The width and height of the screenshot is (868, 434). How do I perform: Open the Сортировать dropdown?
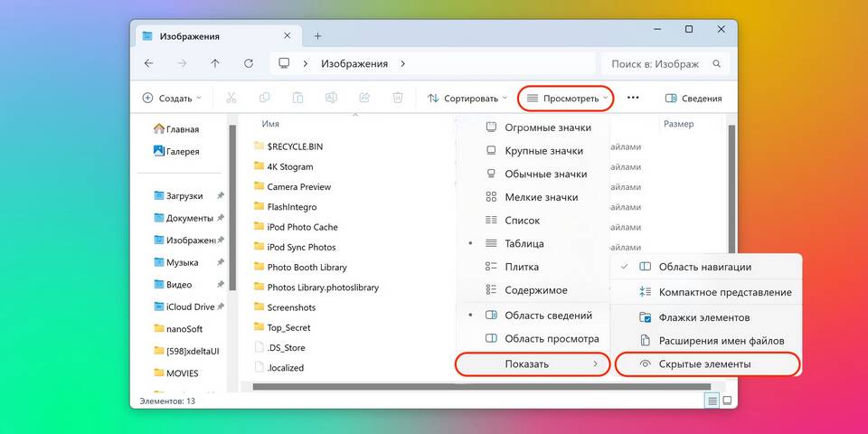(467, 98)
